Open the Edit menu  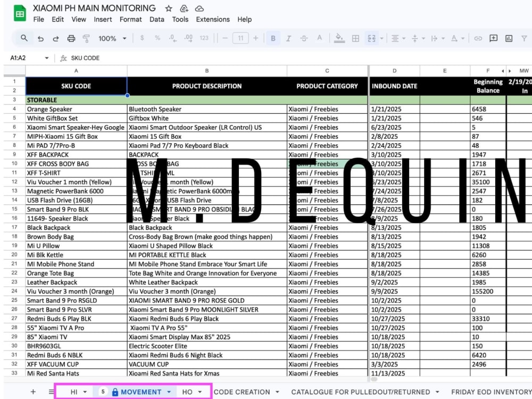pyautogui.click(x=57, y=19)
